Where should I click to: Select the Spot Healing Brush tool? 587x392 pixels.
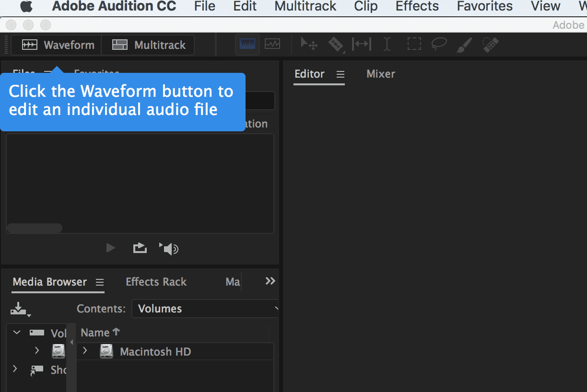pyautogui.click(x=491, y=45)
